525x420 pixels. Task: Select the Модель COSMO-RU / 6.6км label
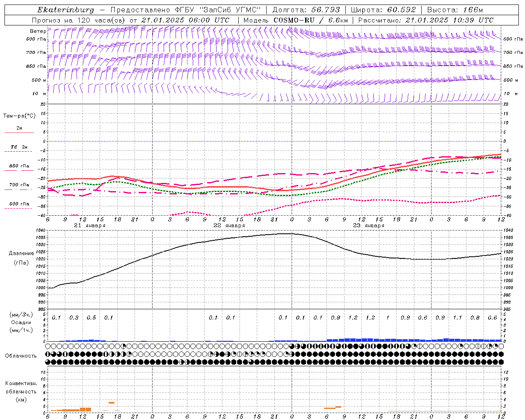coord(296,20)
